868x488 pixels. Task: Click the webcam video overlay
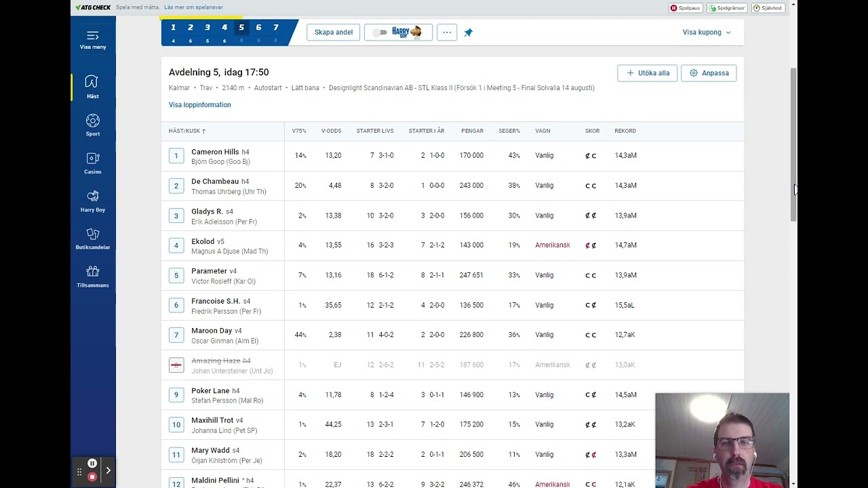click(722, 440)
